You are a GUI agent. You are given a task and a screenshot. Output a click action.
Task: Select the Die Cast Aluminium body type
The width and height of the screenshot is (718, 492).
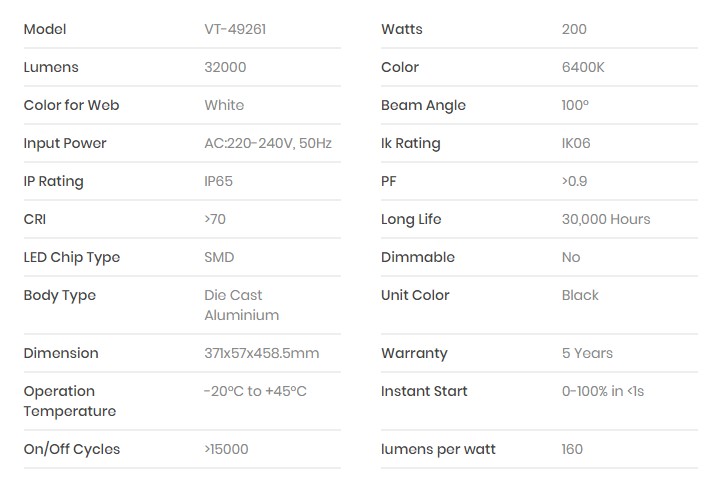coord(241,305)
